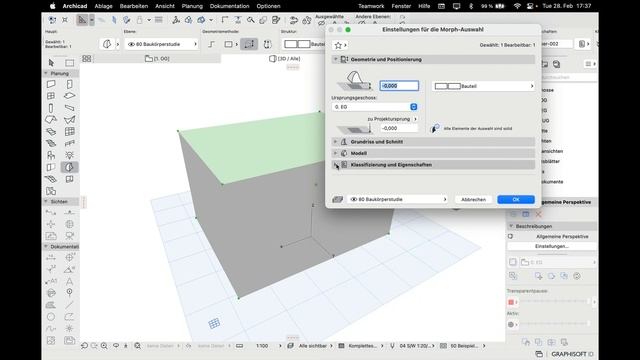Select the Fill (hatch) tool
640x360 pixels.
pyautogui.click(x=51, y=305)
